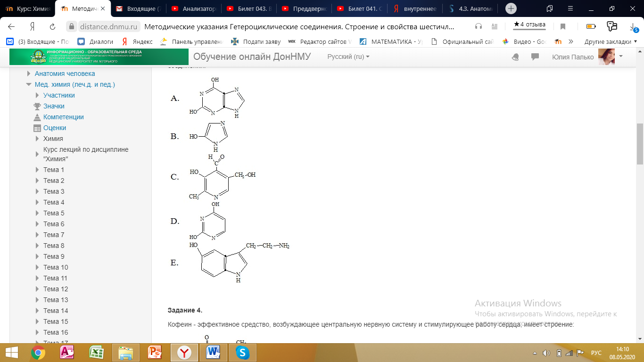Switch to Входящие Gmail tab
Image resolution: width=644 pixels, height=362 pixels.
click(138, 8)
